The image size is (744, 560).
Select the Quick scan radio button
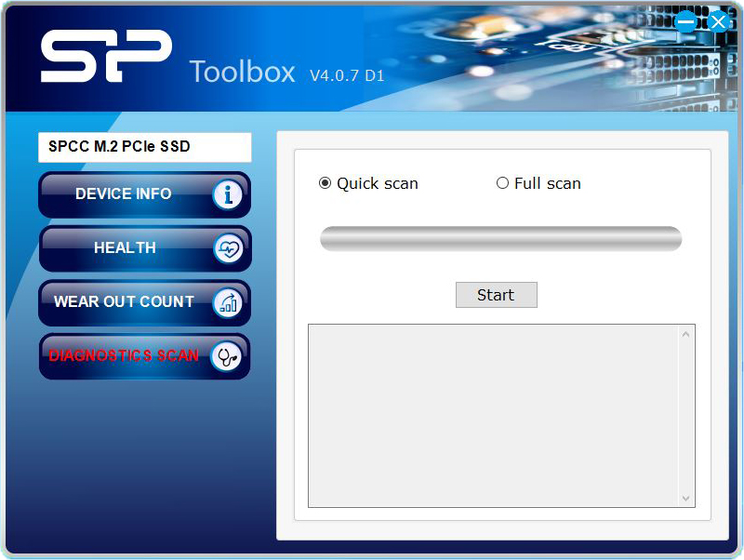click(x=325, y=183)
